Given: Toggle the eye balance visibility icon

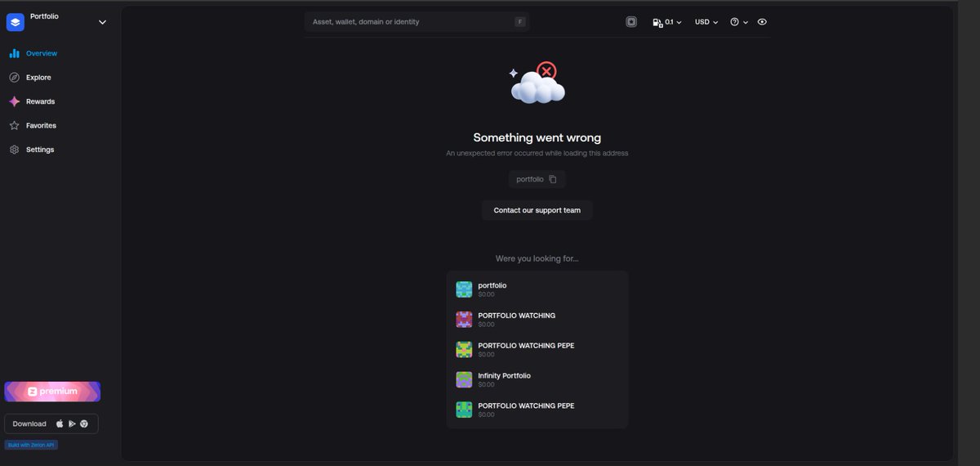Looking at the screenshot, I should [762, 22].
